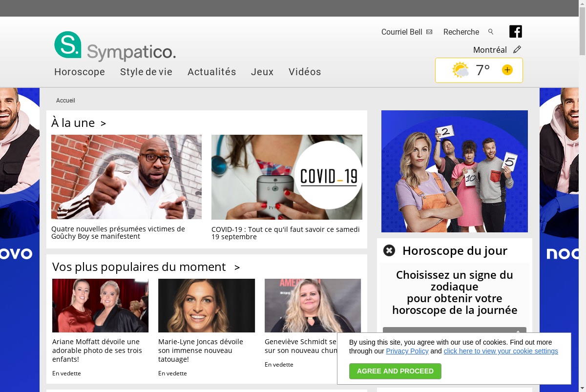Click the right Noovo side ad
The height and width of the screenshot is (392, 586).
click(x=559, y=240)
